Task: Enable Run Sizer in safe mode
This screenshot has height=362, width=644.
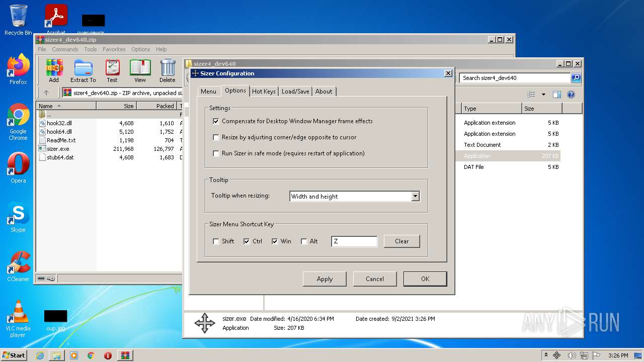Action: point(216,153)
